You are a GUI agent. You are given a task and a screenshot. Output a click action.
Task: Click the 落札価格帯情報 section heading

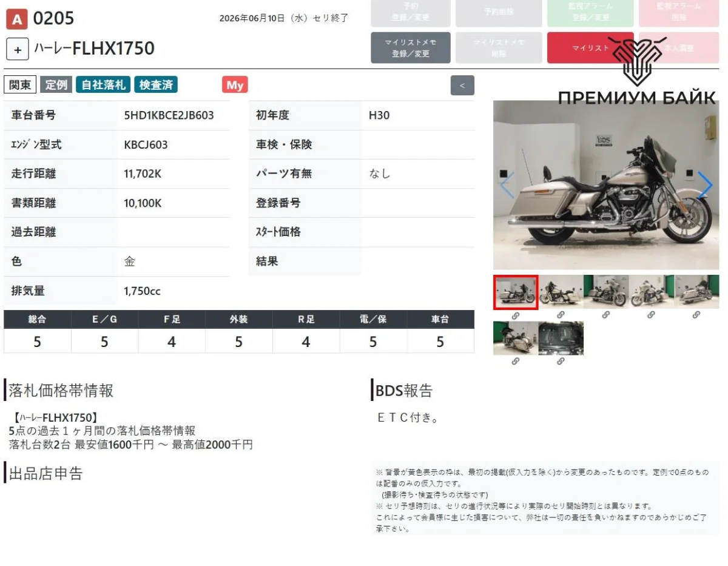point(61,391)
